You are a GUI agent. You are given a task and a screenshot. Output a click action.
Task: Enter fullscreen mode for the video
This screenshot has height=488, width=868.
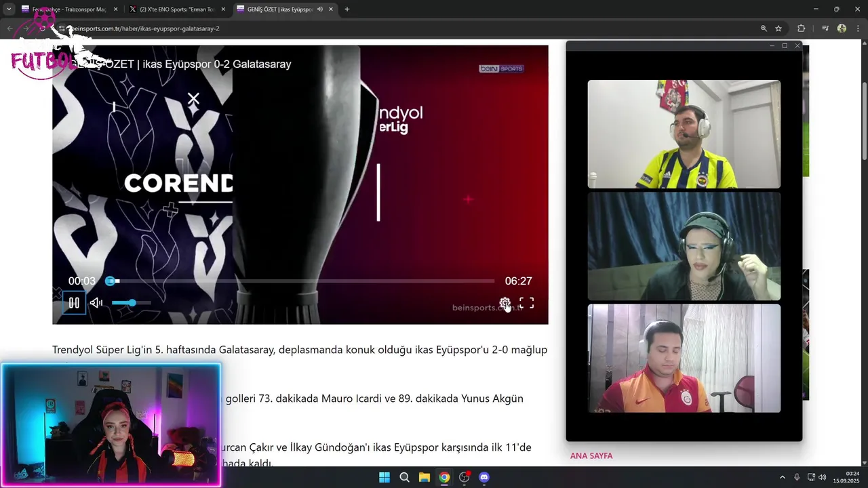coord(527,303)
